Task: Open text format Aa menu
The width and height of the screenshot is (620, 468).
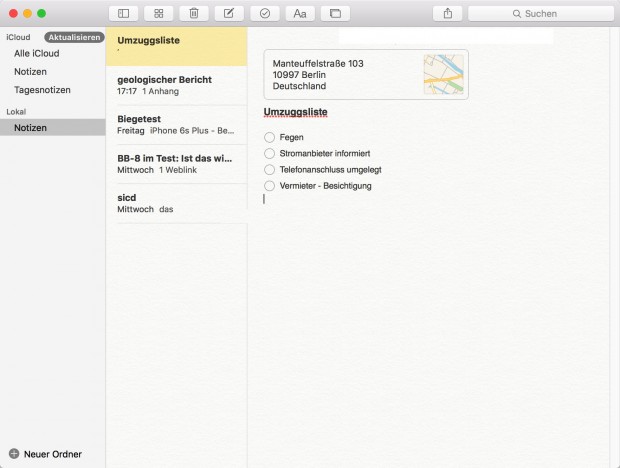Action: [x=300, y=13]
